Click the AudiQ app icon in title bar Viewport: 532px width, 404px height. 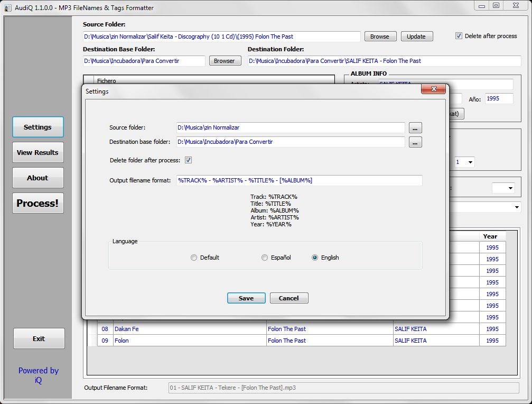8,8
